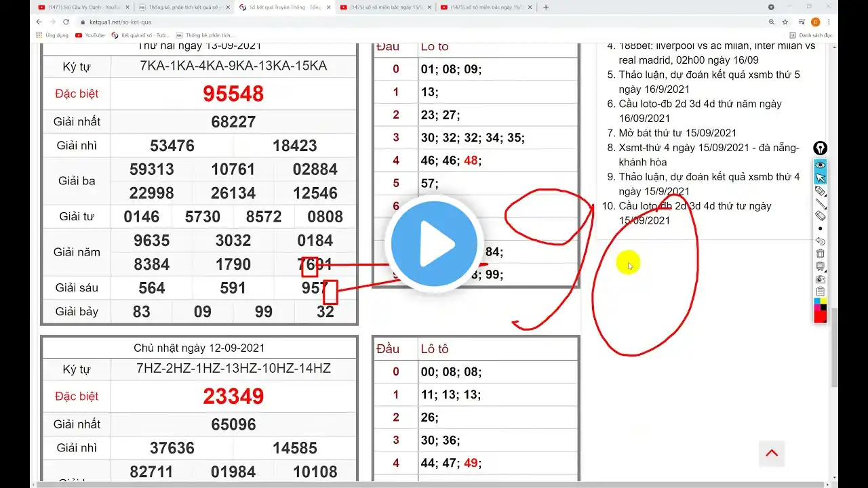Viewport: 868px width, 488px height.
Task: Select the red color swatch
Action: point(821,316)
